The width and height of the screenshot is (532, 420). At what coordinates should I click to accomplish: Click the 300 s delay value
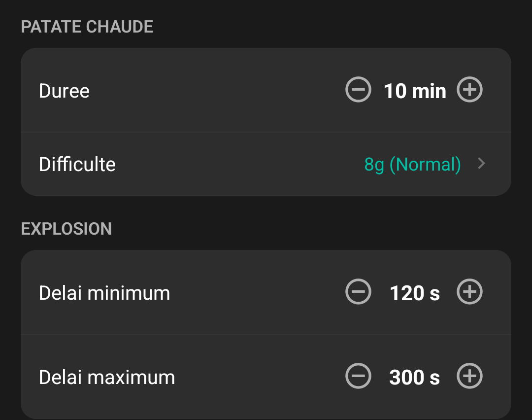[414, 377]
